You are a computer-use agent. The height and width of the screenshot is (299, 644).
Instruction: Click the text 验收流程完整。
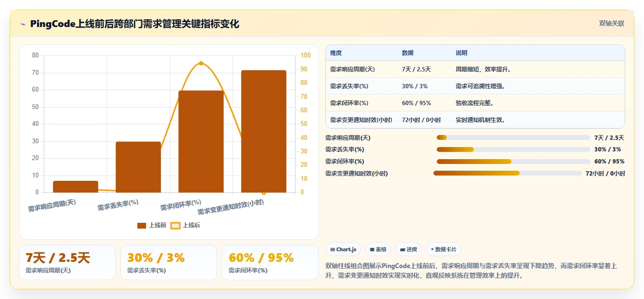point(475,103)
